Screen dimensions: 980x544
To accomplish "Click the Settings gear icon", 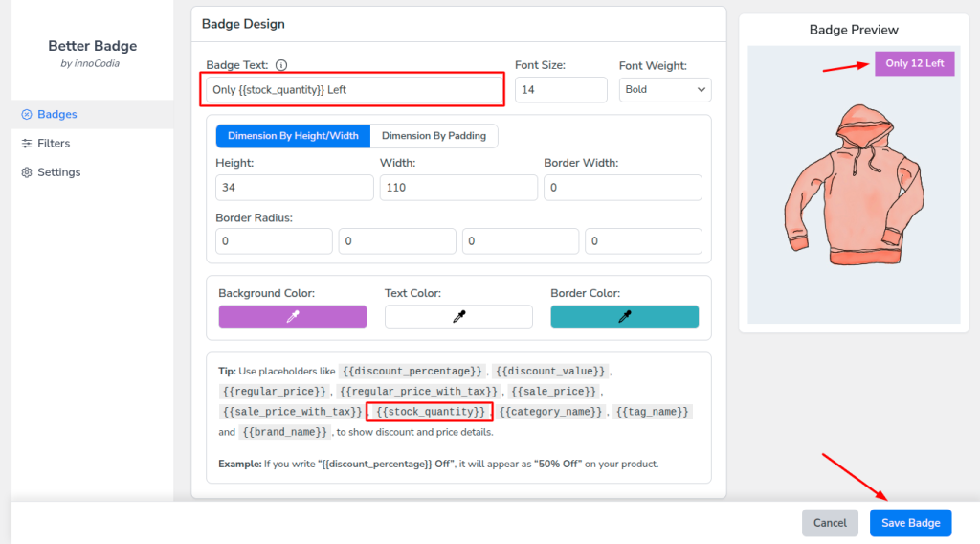I will click(27, 172).
